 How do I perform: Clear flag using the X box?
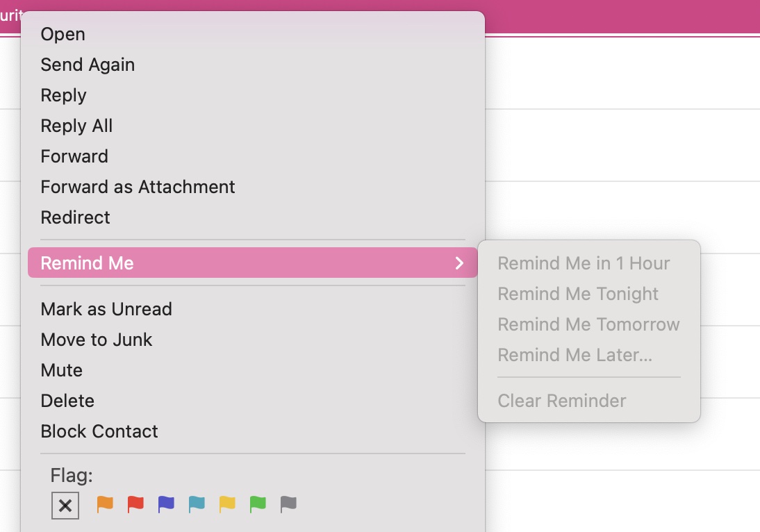[65, 506]
